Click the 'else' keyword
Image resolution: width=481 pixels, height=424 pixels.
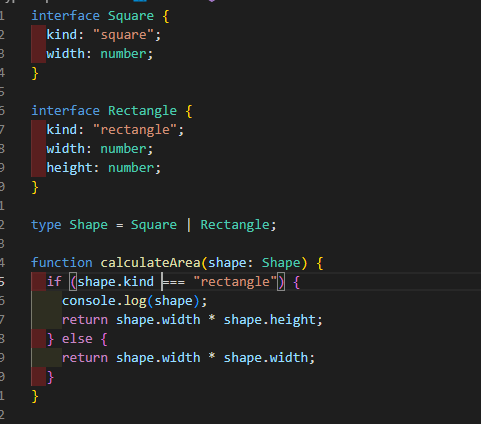tap(77, 339)
